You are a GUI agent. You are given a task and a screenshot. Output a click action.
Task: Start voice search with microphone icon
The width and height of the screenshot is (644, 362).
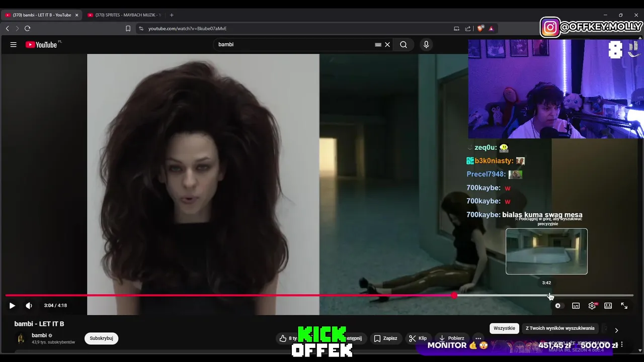point(426,44)
